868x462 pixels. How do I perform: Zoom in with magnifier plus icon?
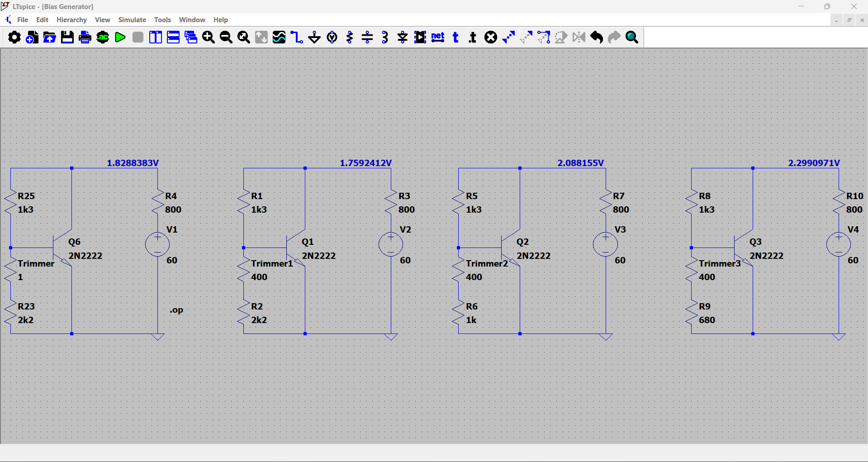(x=209, y=37)
